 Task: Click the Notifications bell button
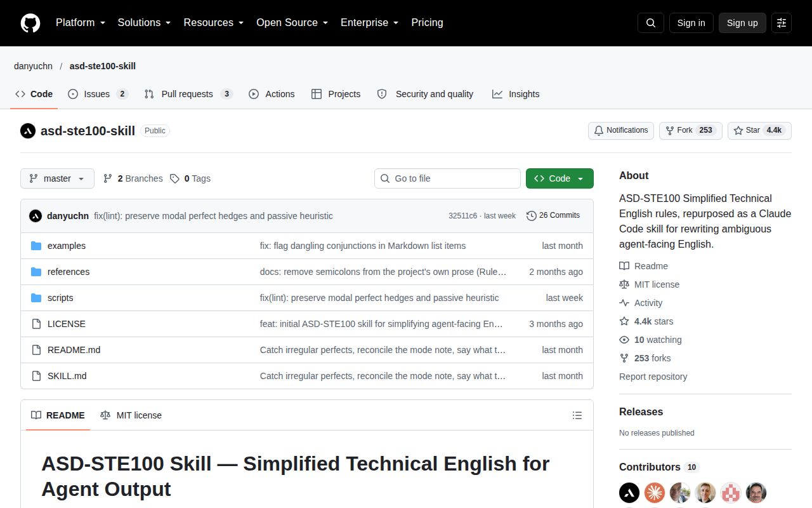(x=621, y=130)
